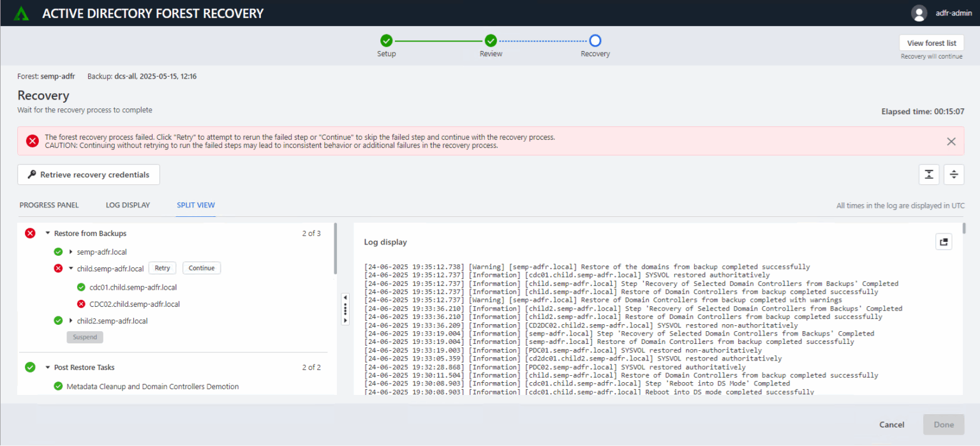Click the green application logo in header
Image resolution: width=980 pixels, height=446 pixels.
point(22,13)
